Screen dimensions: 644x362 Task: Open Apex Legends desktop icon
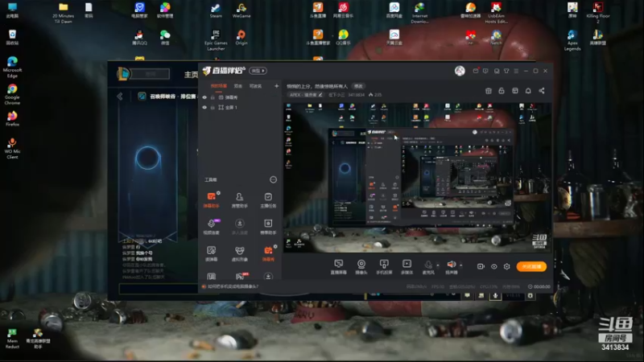(572, 40)
